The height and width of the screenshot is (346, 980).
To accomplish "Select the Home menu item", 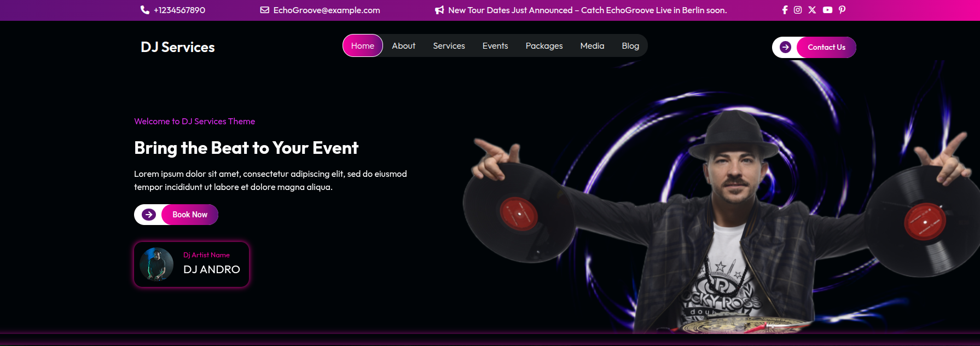I will [x=363, y=45].
